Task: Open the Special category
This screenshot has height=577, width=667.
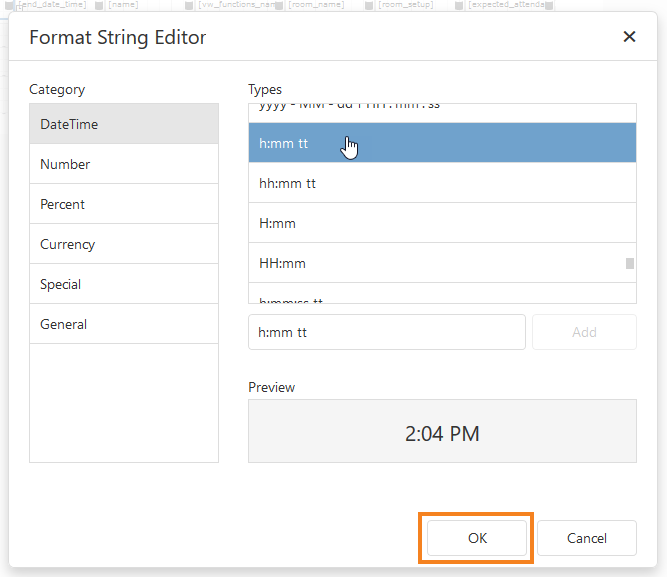Action: 124,284
